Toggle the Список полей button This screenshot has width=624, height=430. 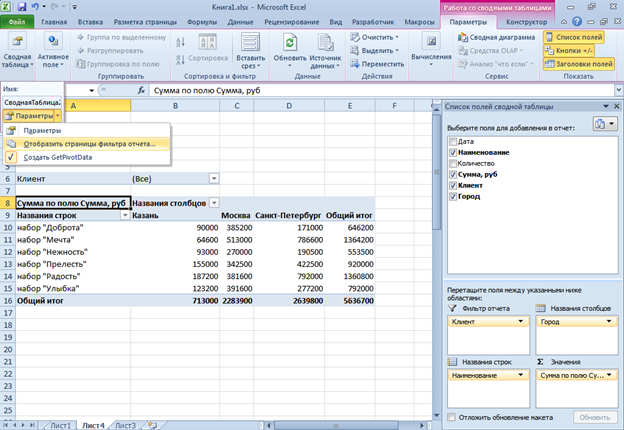pos(573,37)
